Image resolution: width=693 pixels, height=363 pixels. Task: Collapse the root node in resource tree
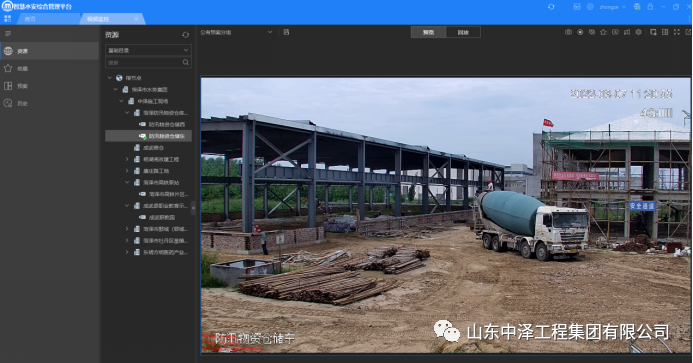[110, 78]
